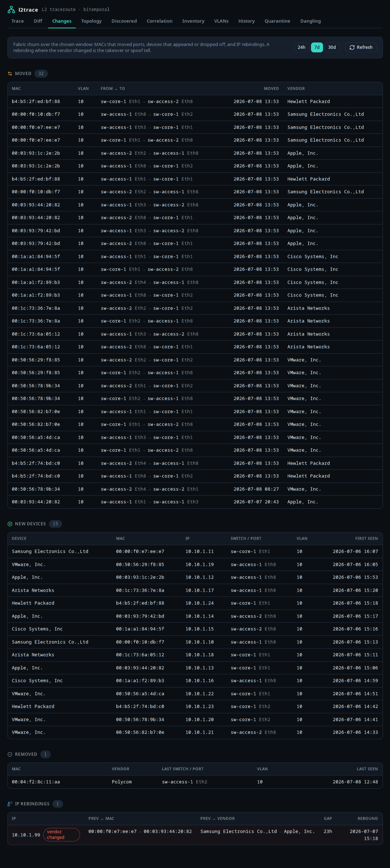Click last seen 2026-07-08 12:48
The image size is (390, 868).
[355, 782]
